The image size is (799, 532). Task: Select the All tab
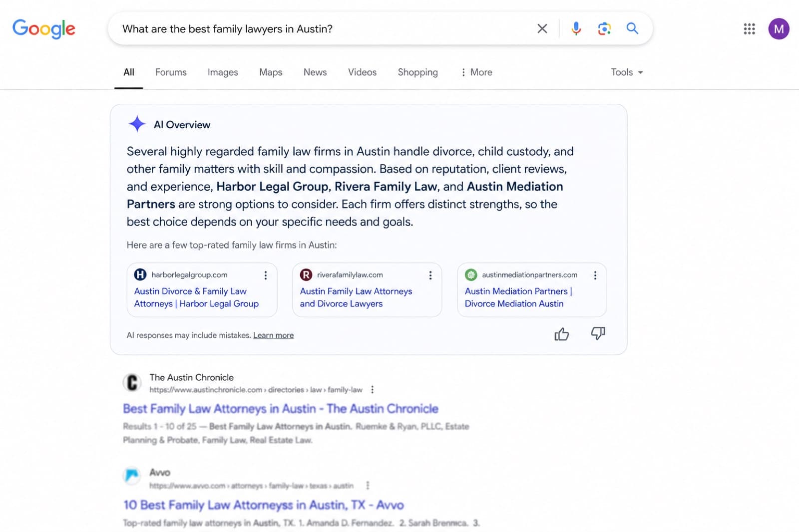click(129, 72)
